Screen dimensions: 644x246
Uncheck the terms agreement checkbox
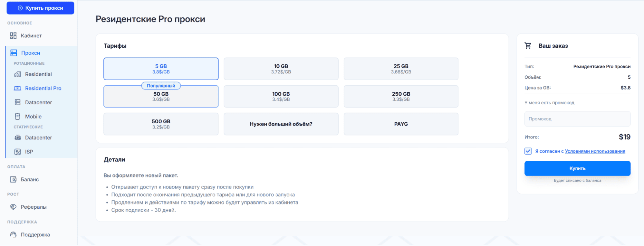(x=528, y=151)
